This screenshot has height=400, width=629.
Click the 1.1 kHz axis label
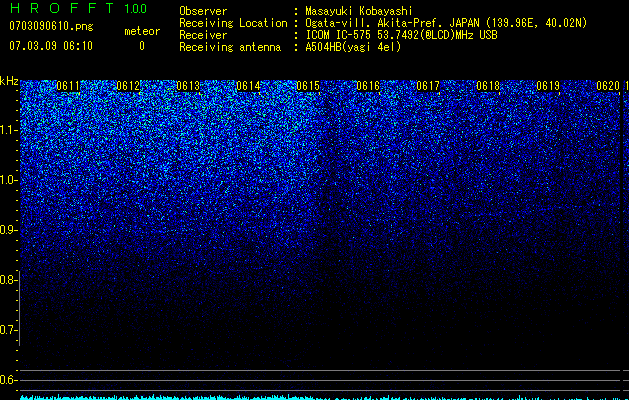pyautogui.click(x=8, y=130)
